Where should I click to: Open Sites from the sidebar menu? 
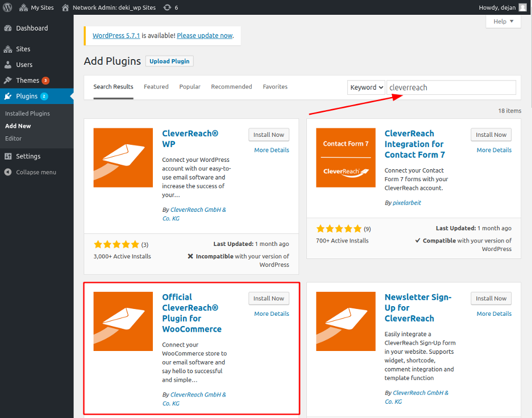[23, 49]
